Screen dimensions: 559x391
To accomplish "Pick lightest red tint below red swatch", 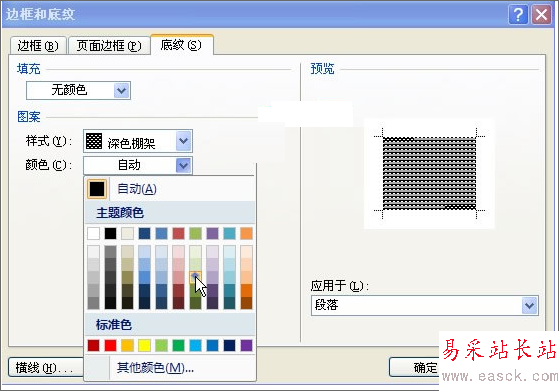I will [x=179, y=252].
